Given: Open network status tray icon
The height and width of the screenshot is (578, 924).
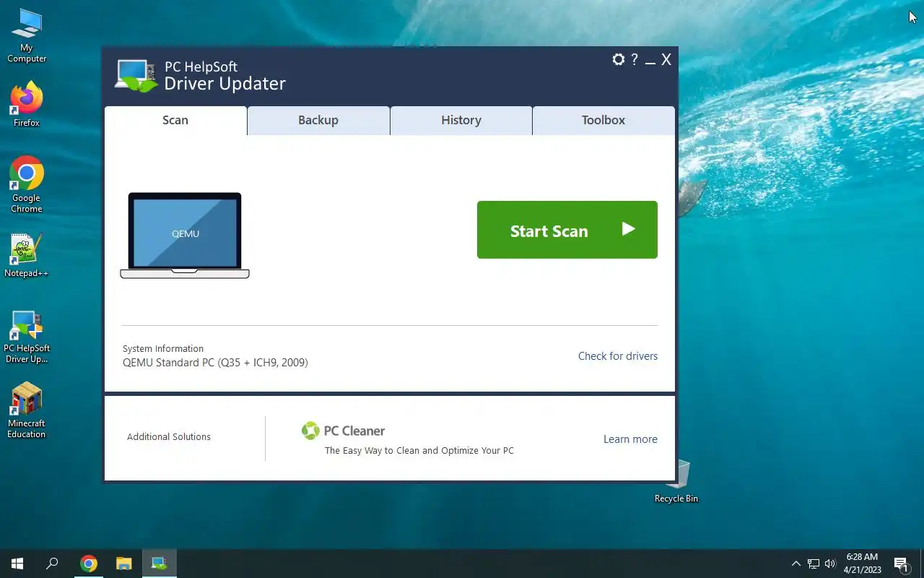Looking at the screenshot, I should point(814,564).
